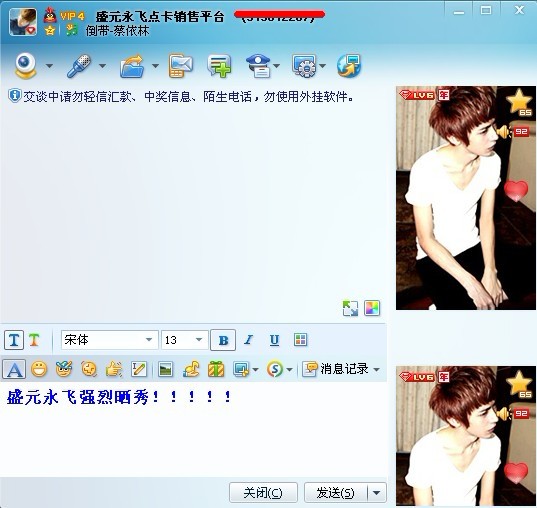Click the lower QQ show portrait image
537x508 pixels.
tap(466, 436)
